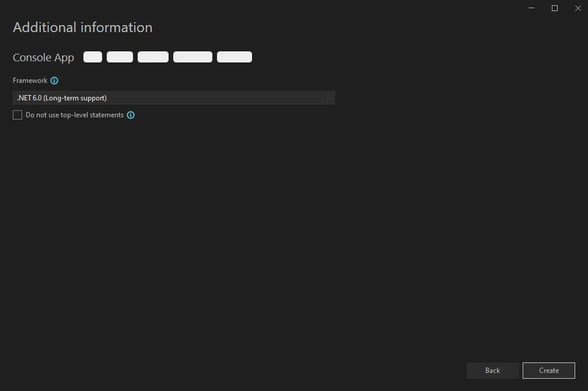
Task: Click the info icon beside top-level statements
Action: tap(131, 115)
